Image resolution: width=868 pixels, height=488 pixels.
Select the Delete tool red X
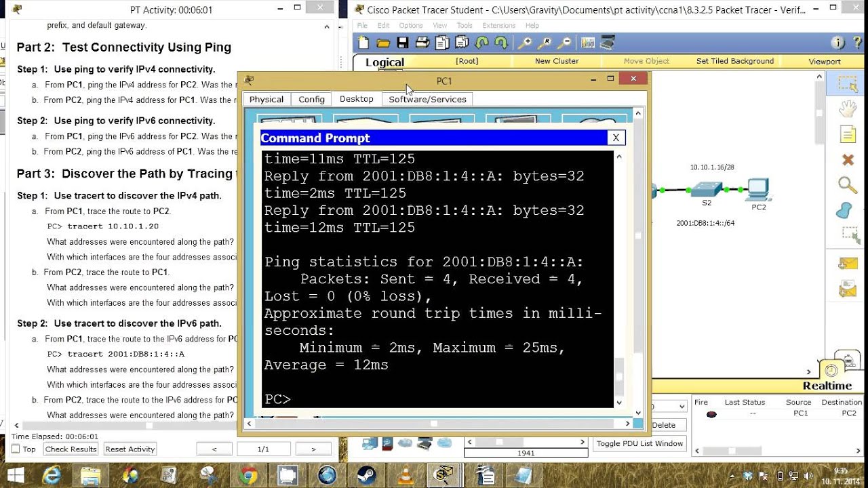click(x=848, y=160)
